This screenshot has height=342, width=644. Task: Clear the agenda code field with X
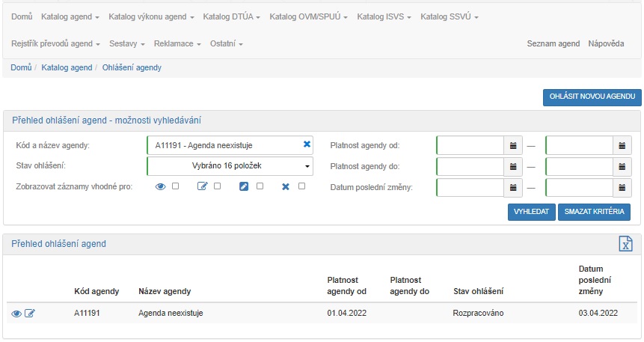307,144
